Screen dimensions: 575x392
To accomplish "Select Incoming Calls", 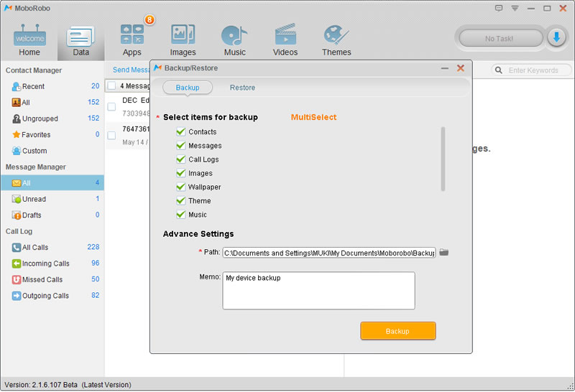I will point(52,263).
